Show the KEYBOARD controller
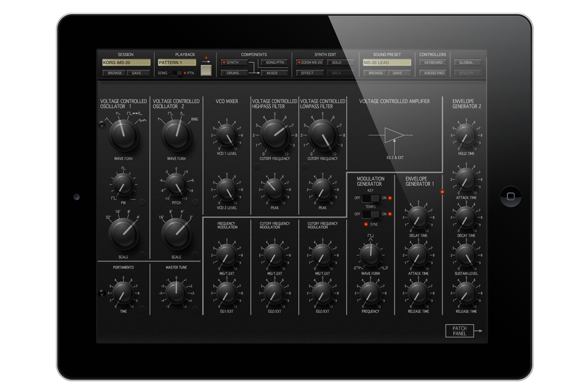 click(433, 63)
